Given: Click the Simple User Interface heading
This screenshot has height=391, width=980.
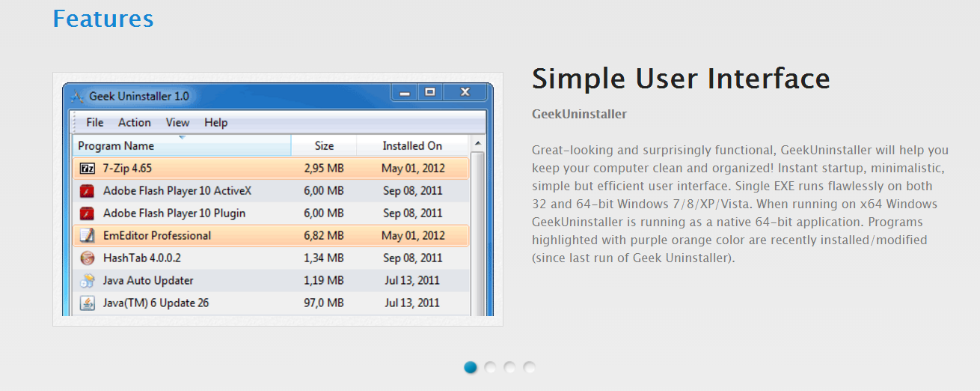Looking at the screenshot, I should [x=681, y=78].
